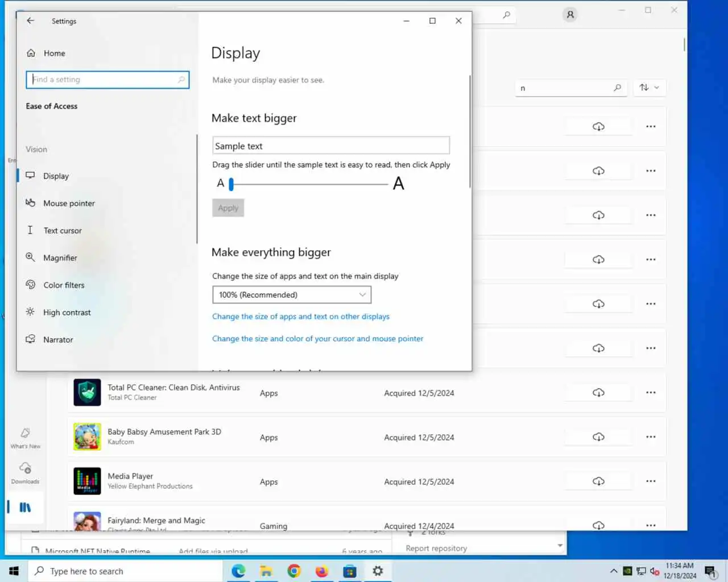Image resolution: width=728 pixels, height=582 pixels.
Task: Go to High contrast settings
Action: [67, 313]
